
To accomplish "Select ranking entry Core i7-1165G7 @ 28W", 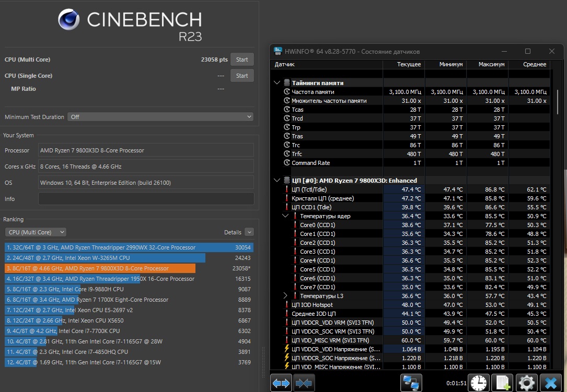I will [x=129, y=341].
